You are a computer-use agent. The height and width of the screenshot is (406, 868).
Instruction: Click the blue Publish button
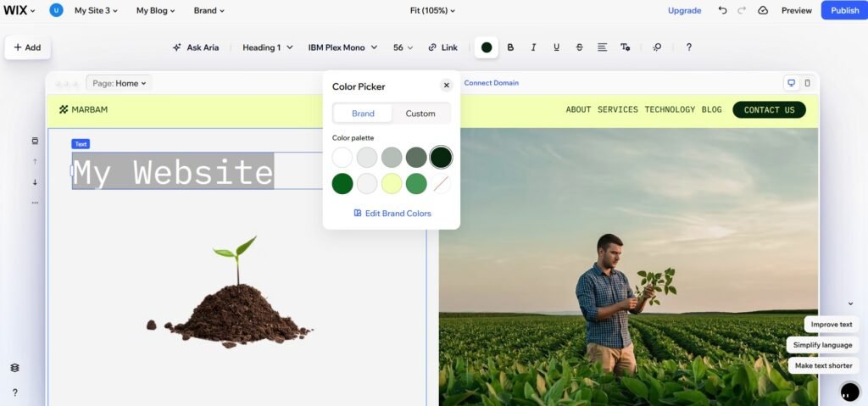point(845,10)
